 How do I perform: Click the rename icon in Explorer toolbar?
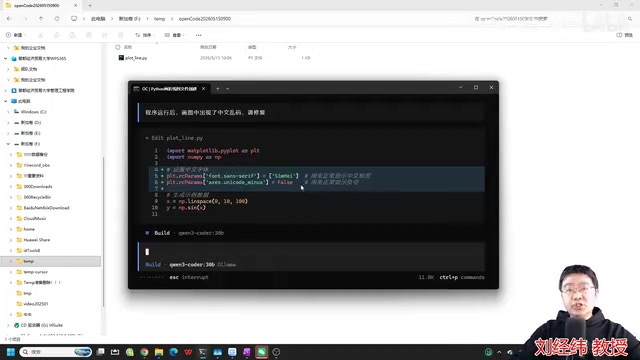coord(89,35)
